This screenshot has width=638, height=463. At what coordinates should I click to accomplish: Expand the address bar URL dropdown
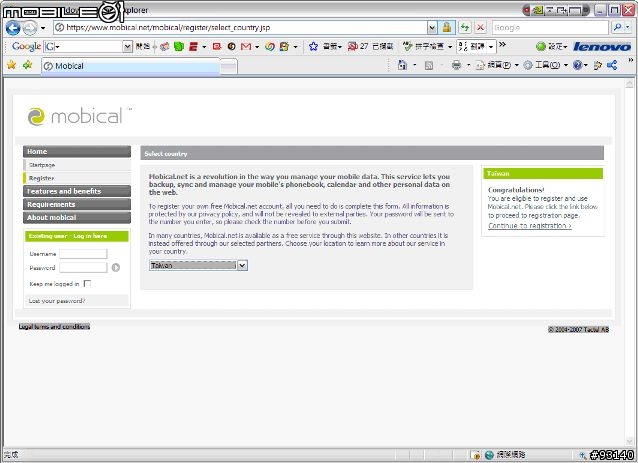coord(432,28)
